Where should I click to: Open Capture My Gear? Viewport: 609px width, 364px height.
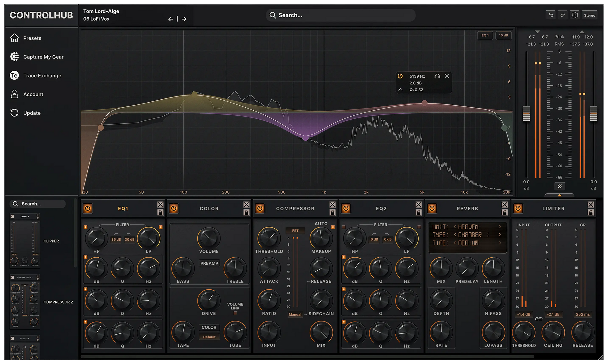pos(37,57)
